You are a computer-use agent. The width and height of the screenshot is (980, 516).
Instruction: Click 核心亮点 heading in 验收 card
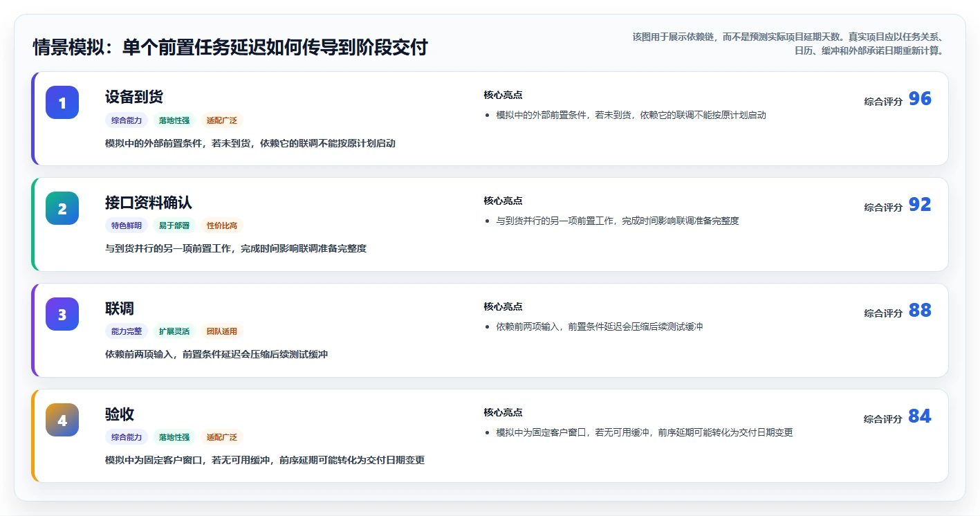click(x=503, y=413)
